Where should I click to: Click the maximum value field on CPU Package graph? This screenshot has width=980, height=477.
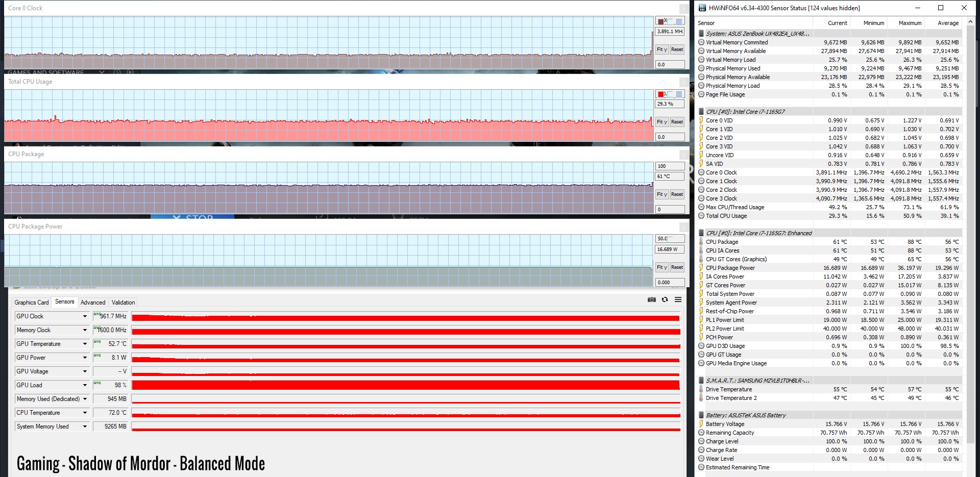(x=670, y=166)
